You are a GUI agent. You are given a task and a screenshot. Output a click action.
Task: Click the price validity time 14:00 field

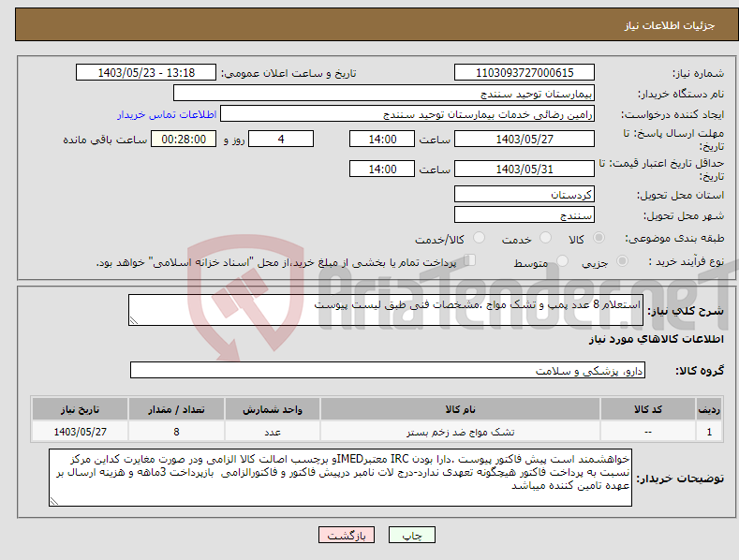(x=382, y=169)
